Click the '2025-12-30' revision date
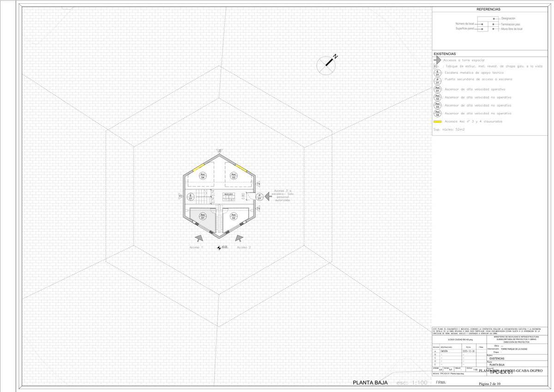This screenshot has width=554, height=392. (x=469, y=351)
